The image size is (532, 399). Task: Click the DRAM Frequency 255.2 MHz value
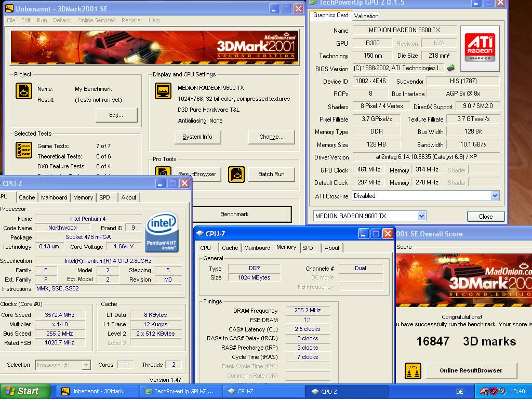[x=308, y=310]
